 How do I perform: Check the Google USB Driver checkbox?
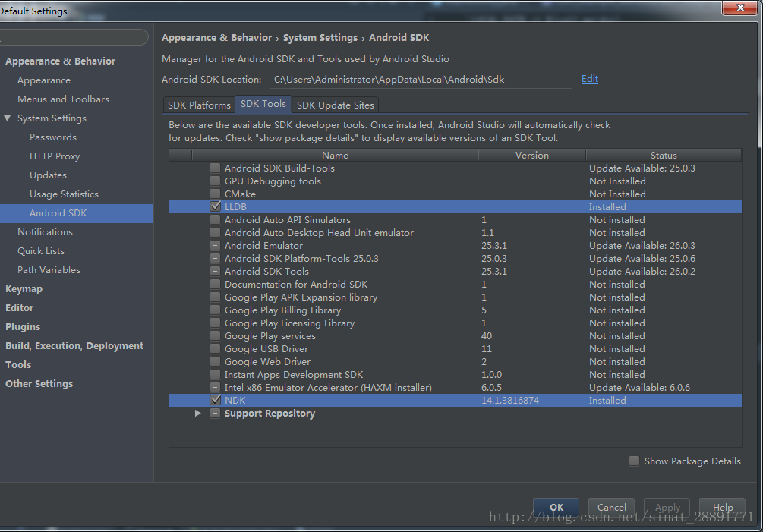coord(215,348)
